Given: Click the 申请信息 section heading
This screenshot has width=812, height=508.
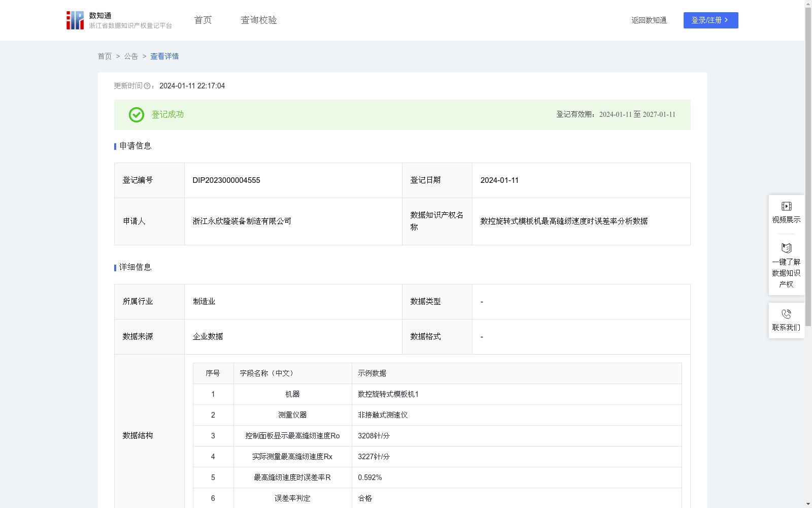Looking at the screenshot, I should point(136,146).
